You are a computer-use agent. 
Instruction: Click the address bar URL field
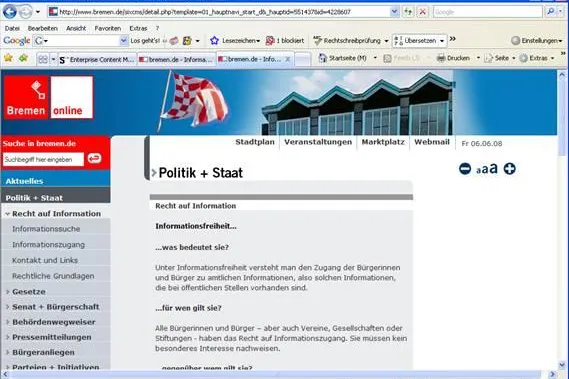coord(219,12)
